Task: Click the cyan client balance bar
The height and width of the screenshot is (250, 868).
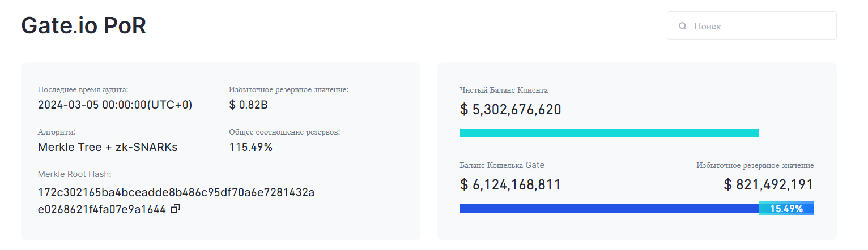Action: tap(609, 133)
